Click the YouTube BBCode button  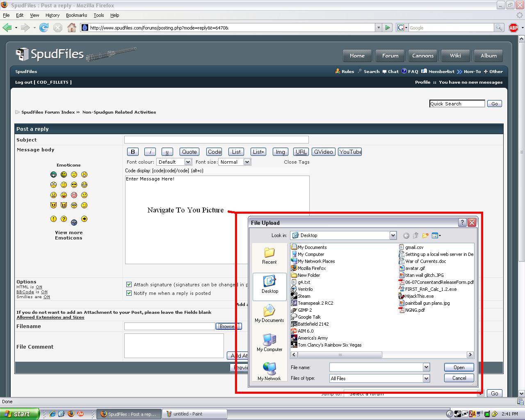click(350, 152)
